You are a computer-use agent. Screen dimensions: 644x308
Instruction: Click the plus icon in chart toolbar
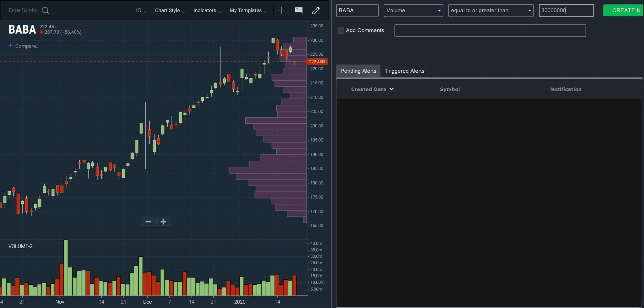pos(281,10)
